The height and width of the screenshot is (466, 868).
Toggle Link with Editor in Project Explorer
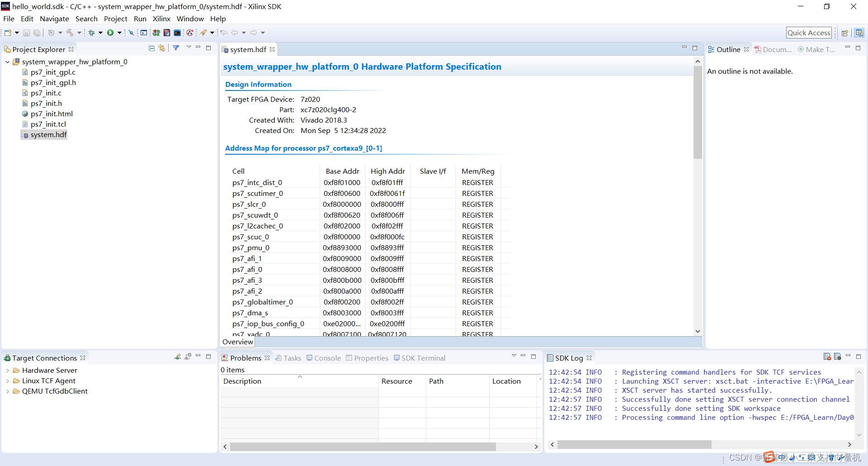coord(162,48)
